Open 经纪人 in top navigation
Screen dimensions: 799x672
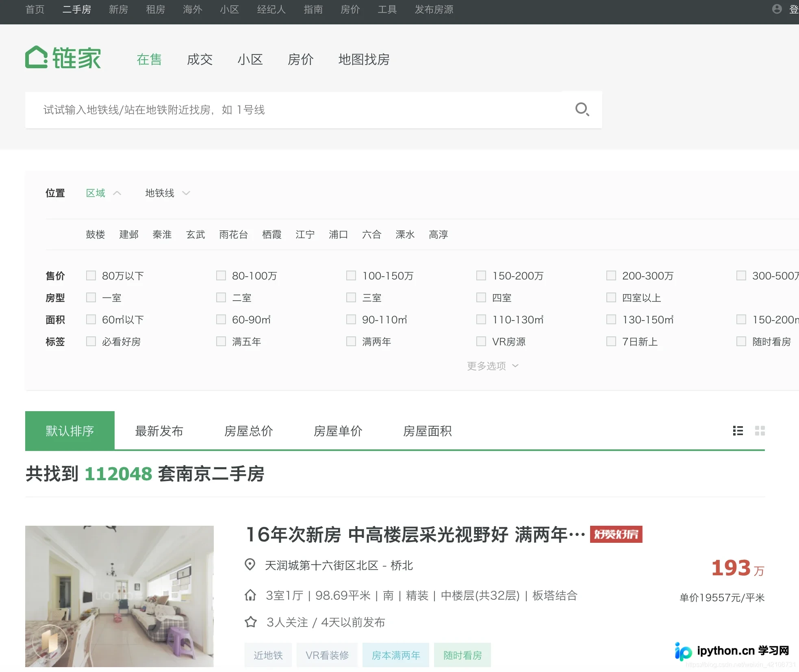tap(271, 9)
